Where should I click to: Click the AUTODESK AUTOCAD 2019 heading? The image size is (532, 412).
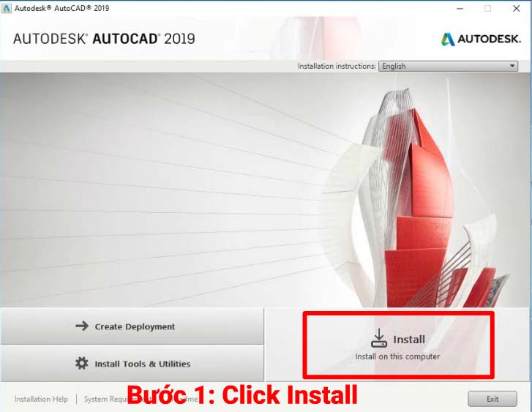coord(104,39)
